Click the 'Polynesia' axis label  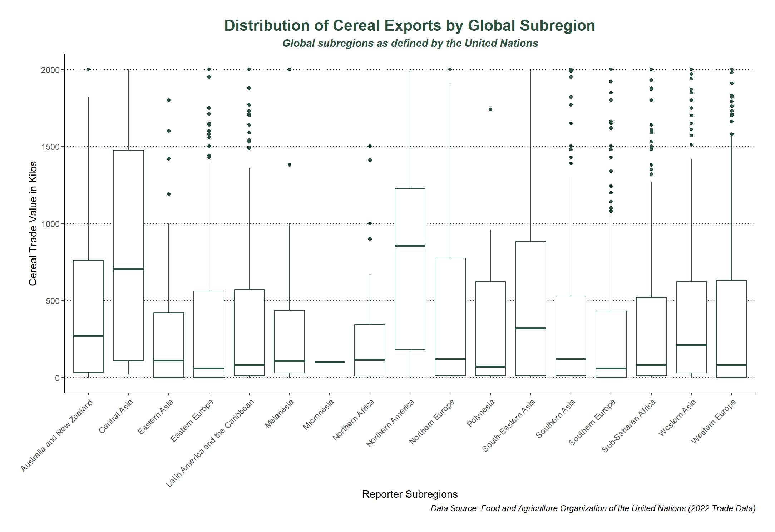coord(481,413)
